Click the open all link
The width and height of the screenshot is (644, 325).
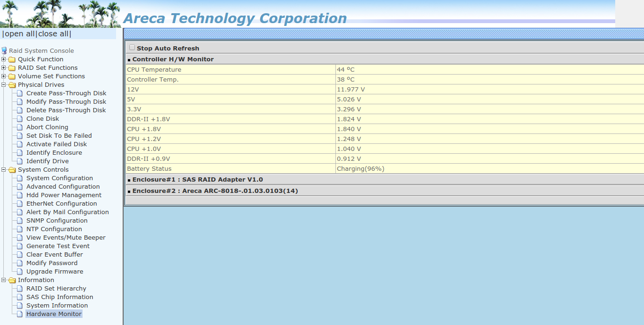(19, 34)
